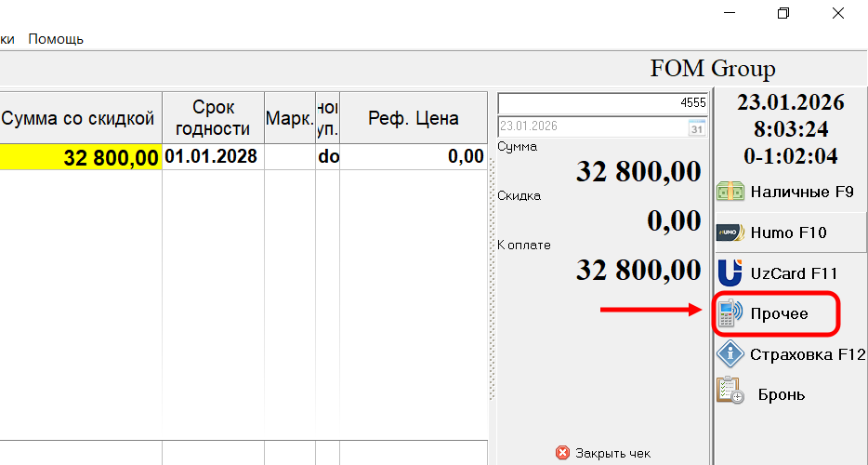
Task: Click the blue info diamond Страховка icon
Action: click(x=730, y=353)
